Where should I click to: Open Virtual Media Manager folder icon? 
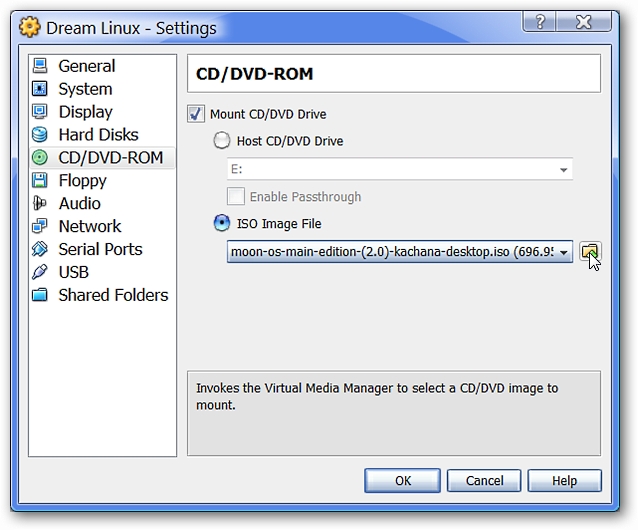[x=590, y=252]
